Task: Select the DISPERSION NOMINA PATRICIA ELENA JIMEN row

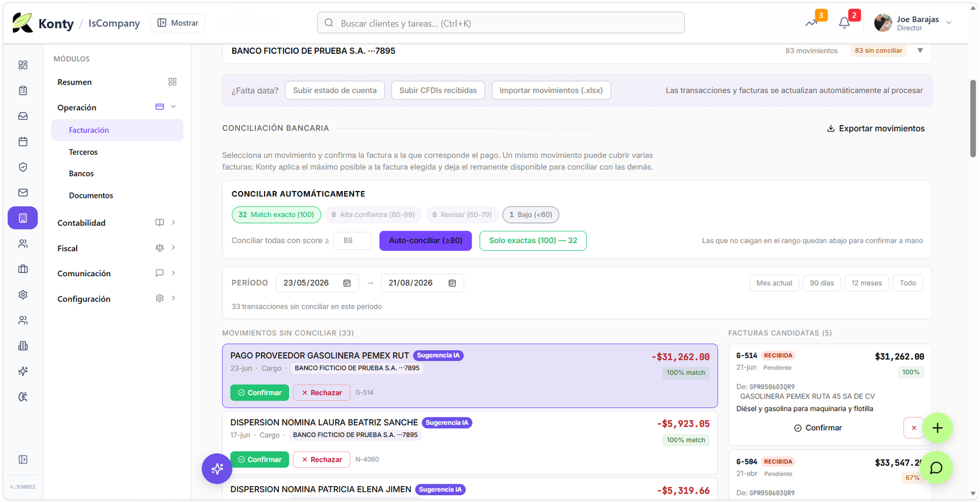Action: pos(470,490)
